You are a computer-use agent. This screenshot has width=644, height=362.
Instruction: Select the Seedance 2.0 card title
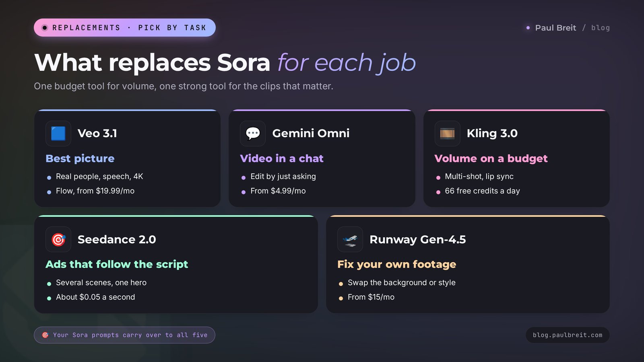[117, 240]
